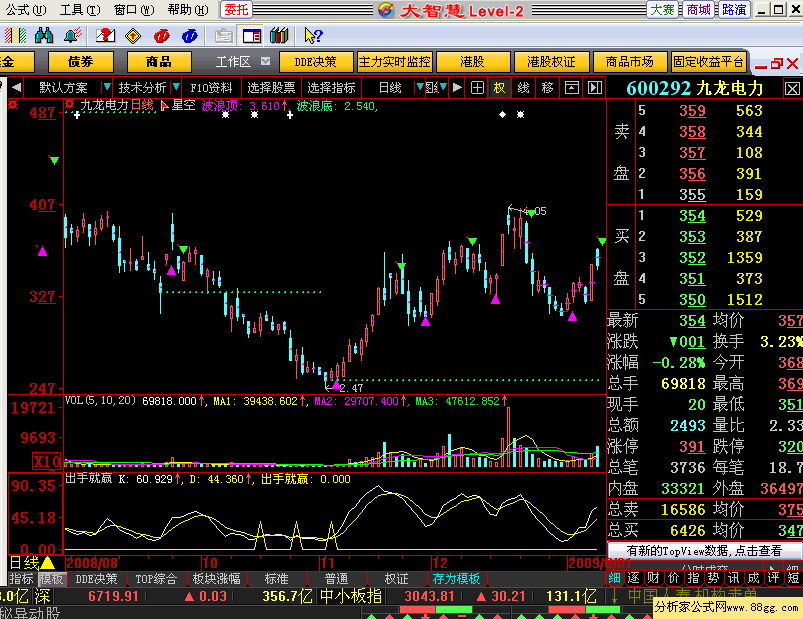The height and width of the screenshot is (619, 803).
Task: Switch detail panel to 财 tab
Action: tap(653, 578)
